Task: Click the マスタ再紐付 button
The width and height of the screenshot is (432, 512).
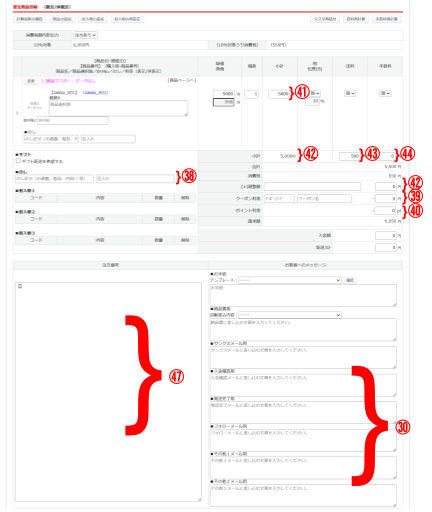Action: 325,19
